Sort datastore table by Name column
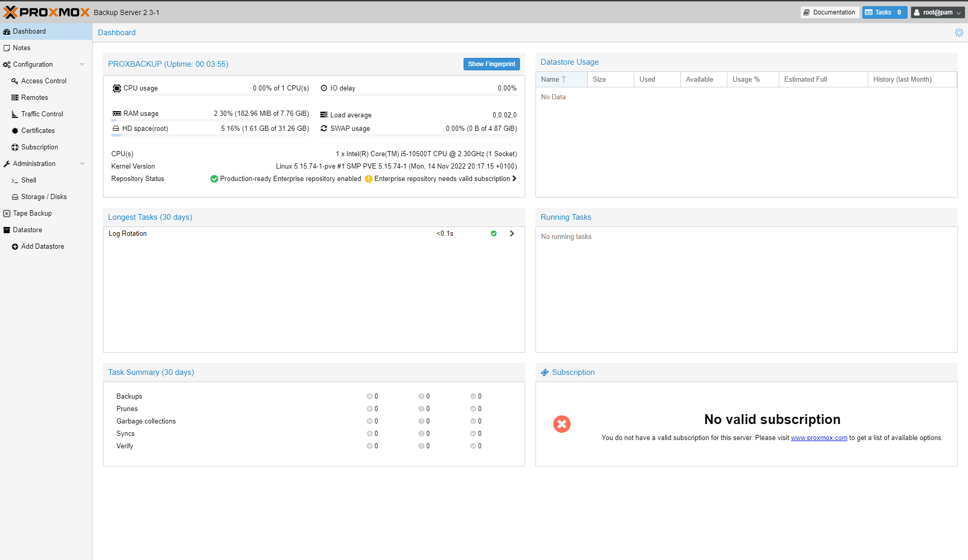This screenshot has width=968, height=560. pyautogui.click(x=562, y=80)
